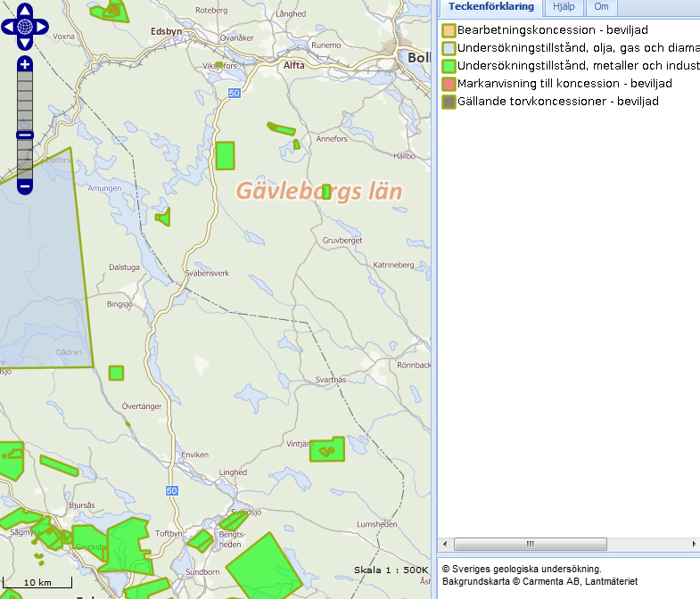Select the Teckenförklaring tab
This screenshot has width=700, height=599.
(x=491, y=7)
